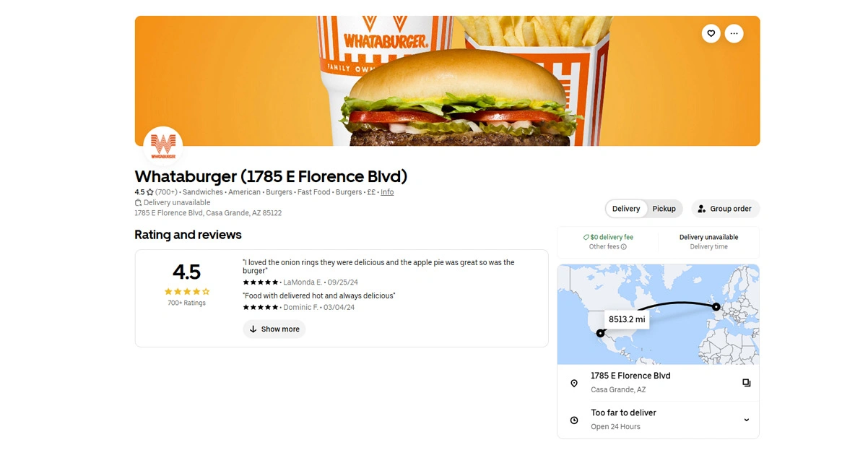Switch to Delivery mode
The height and width of the screenshot is (458, 868).
pyautogui.click(x=626, y=209)
